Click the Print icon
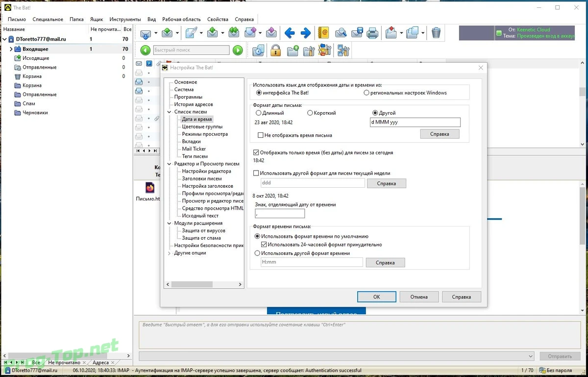The height and width of the screenshot is (377, 588). click(x=373, y=33)
